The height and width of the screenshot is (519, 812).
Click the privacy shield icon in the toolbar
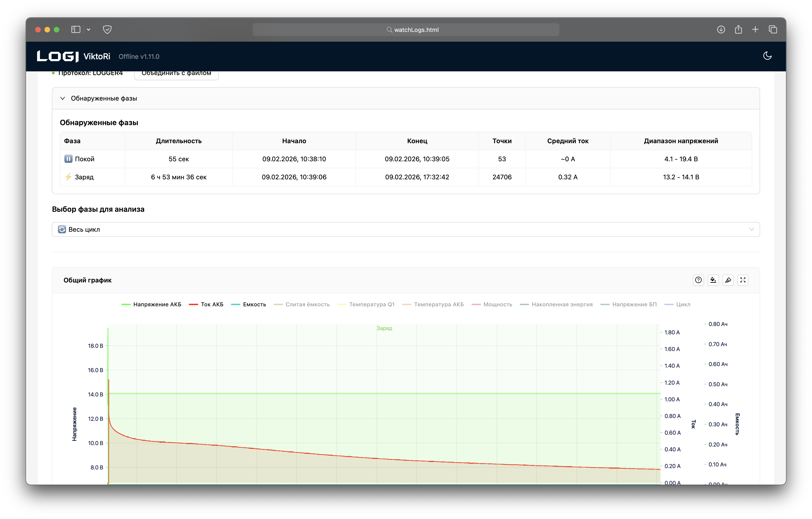107,29
